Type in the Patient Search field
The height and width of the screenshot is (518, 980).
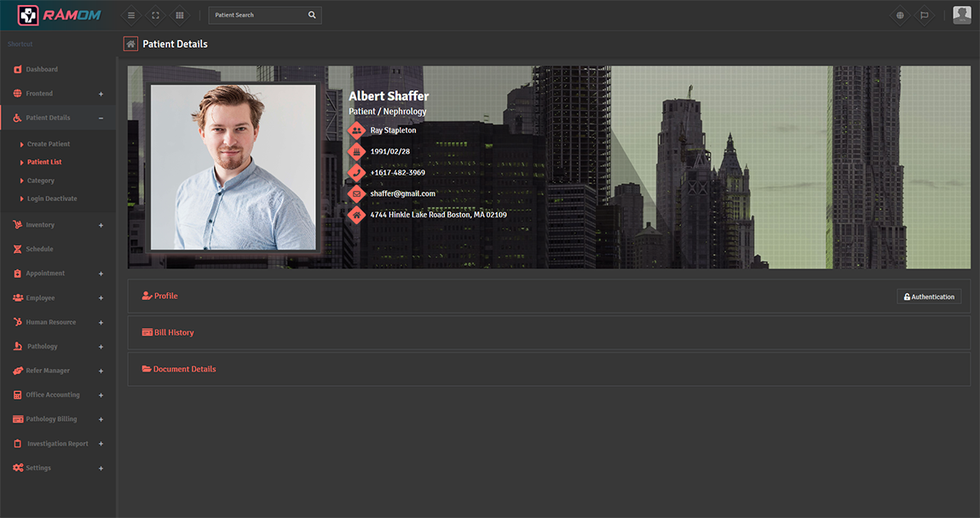[x=256, y=15]
